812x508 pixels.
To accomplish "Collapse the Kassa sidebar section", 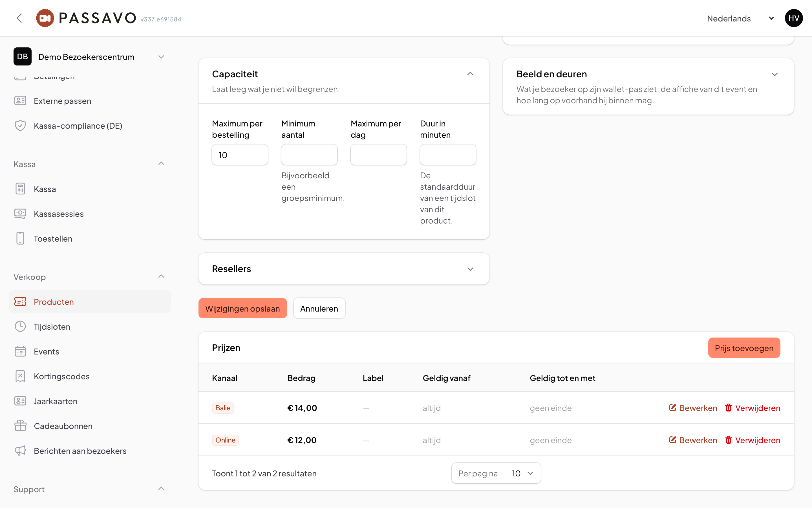I will click(161, 164).
